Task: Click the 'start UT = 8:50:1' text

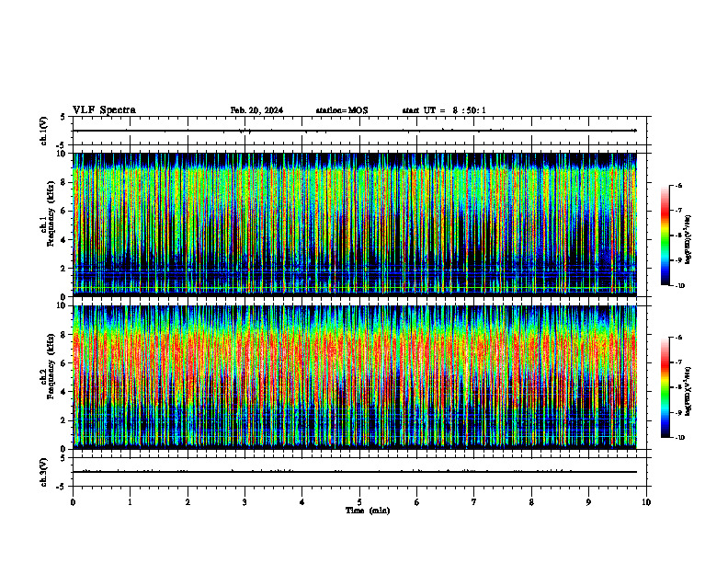Action: pyautogui.click(x=444, y=110)
